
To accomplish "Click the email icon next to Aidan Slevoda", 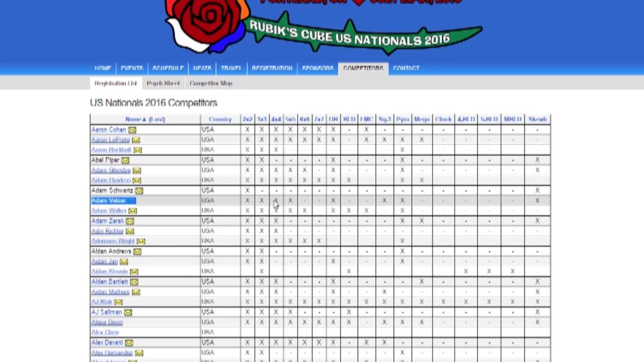I will click(134, 271).
